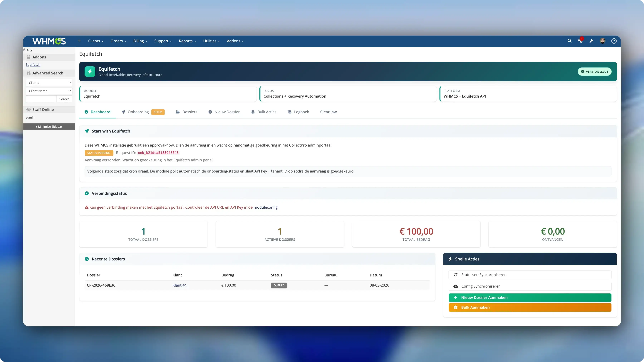Open the moduleconfig link
Screen dimensions: 644x362
[266, 207]
